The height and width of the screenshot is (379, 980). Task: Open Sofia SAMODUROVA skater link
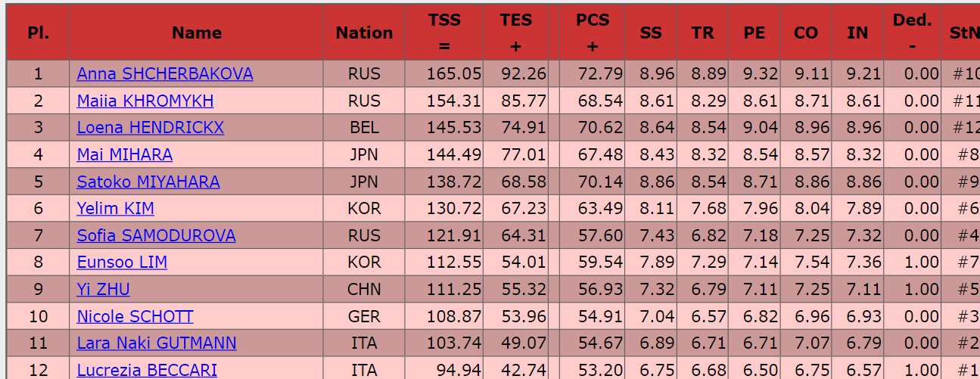157,236
